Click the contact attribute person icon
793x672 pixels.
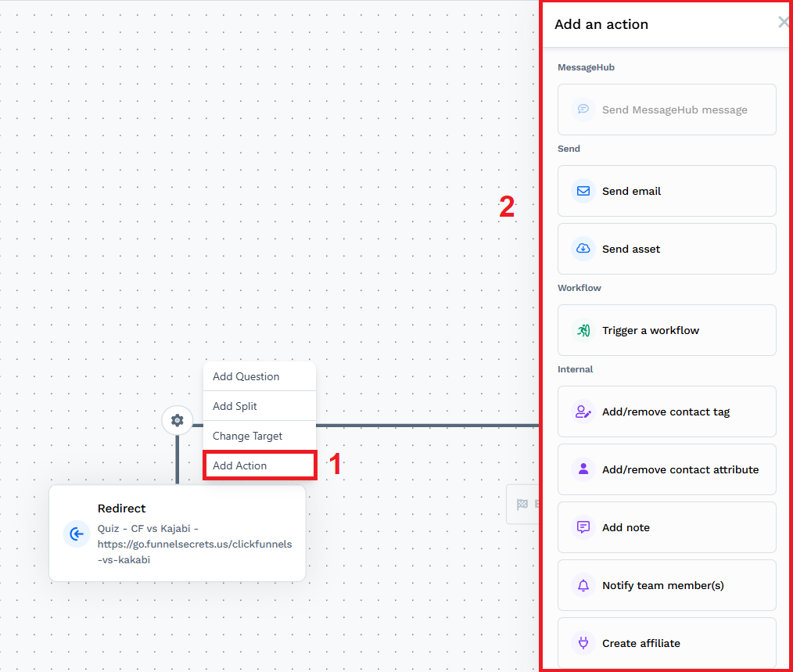(583, 469)
